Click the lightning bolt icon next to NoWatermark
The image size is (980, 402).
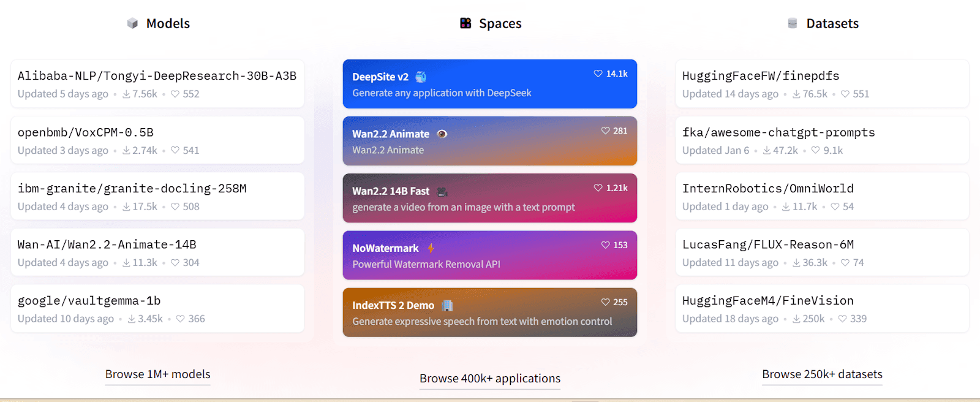431,248
